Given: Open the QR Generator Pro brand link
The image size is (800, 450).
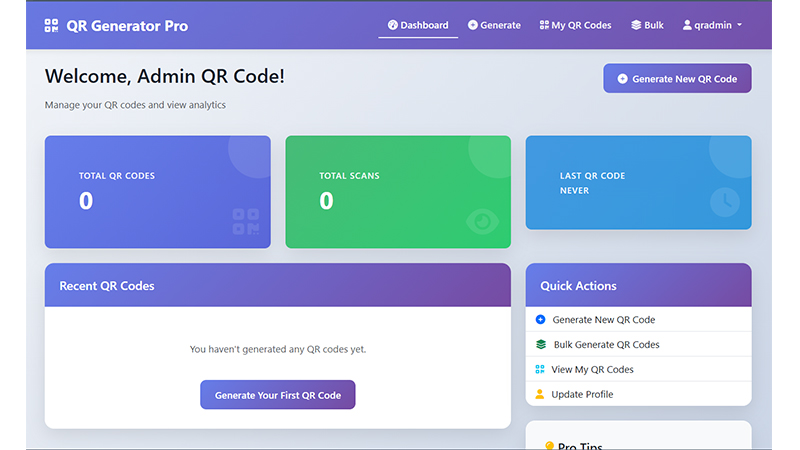Looking at the screenshot, I should (x=116, y=26).
